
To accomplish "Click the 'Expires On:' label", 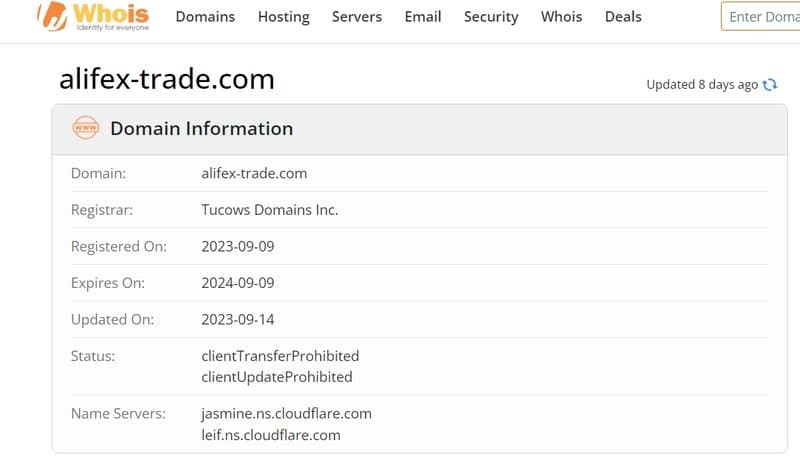I will click(x=108, y=283).
